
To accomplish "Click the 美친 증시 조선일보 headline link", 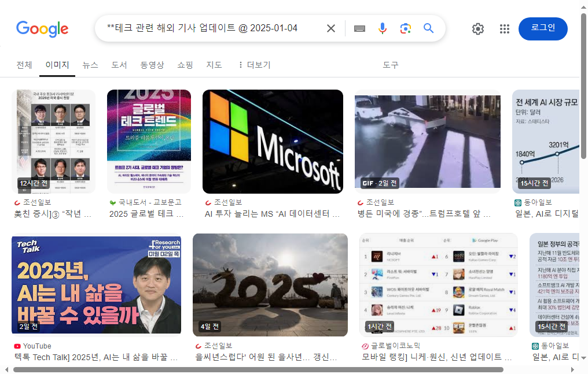I will pyautogui.click(x=53, y=214).
